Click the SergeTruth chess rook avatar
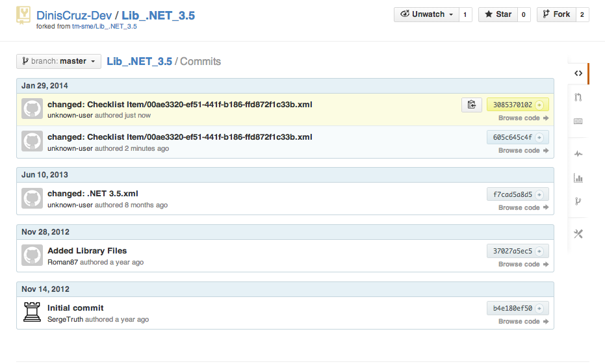 pos(32,313)
